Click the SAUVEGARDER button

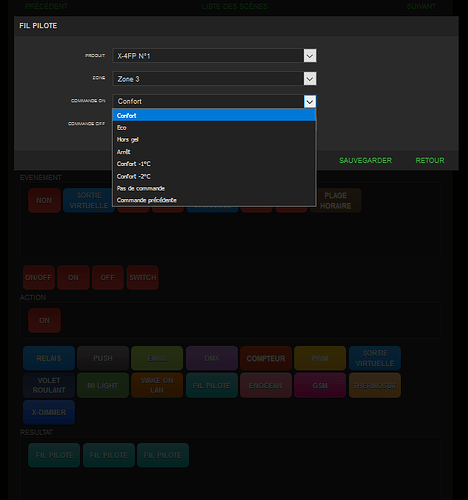(x=365, y=160)
